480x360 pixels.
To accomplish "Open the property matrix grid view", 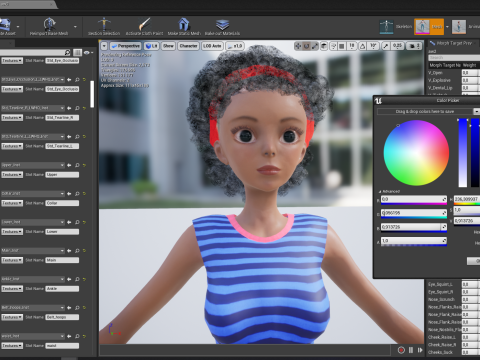I will (77, 52).
